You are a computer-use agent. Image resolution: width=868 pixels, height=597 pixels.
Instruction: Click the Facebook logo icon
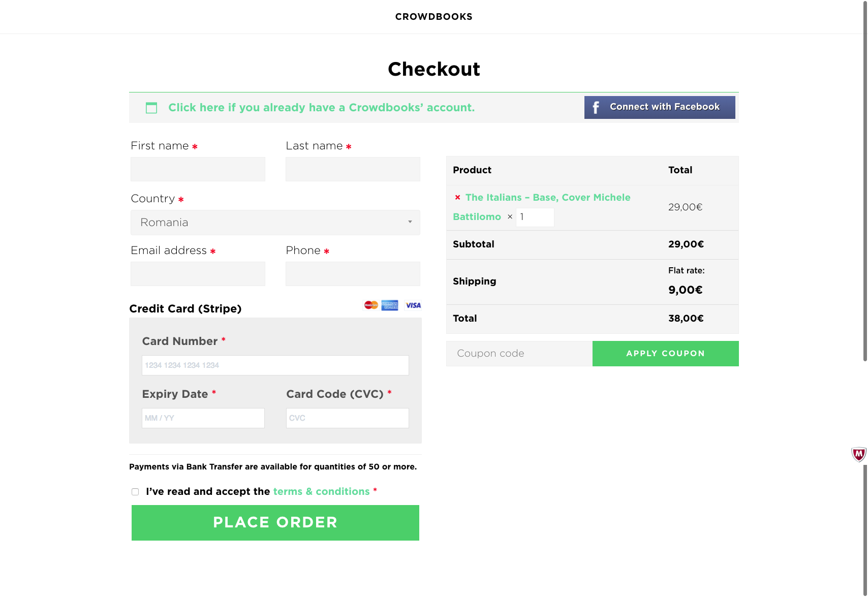point(596,107)
